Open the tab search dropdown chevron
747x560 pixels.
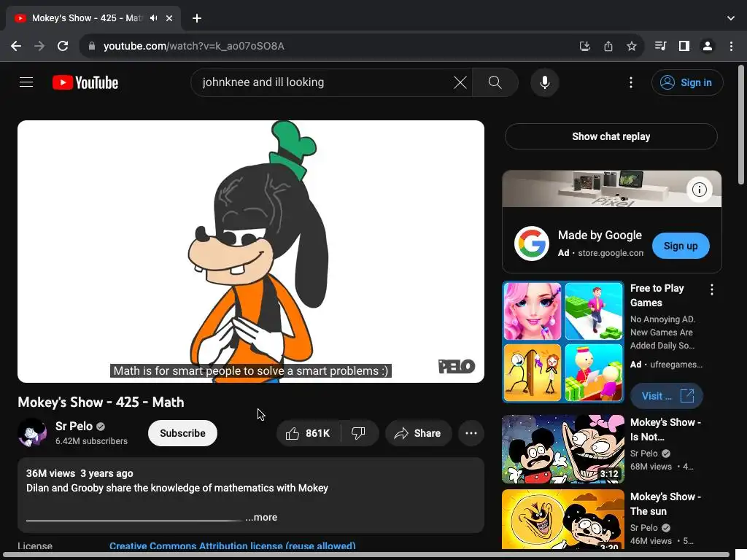(731, 18)
